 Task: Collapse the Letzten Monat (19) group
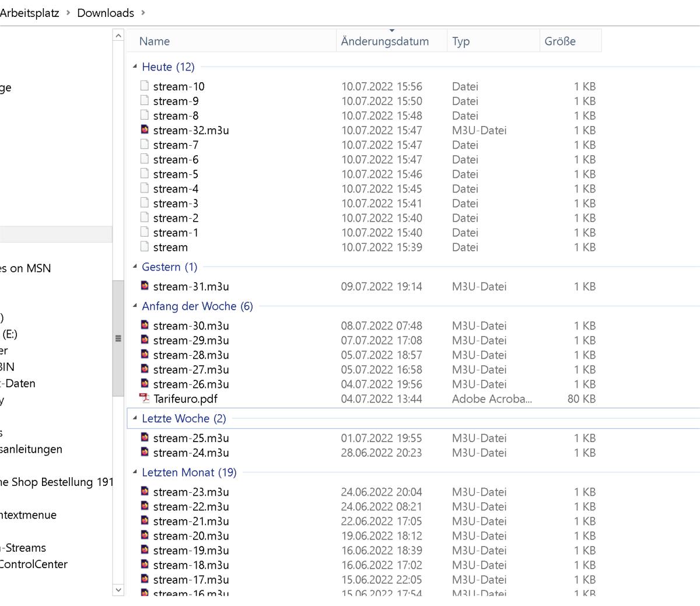[x=135, y=472]
